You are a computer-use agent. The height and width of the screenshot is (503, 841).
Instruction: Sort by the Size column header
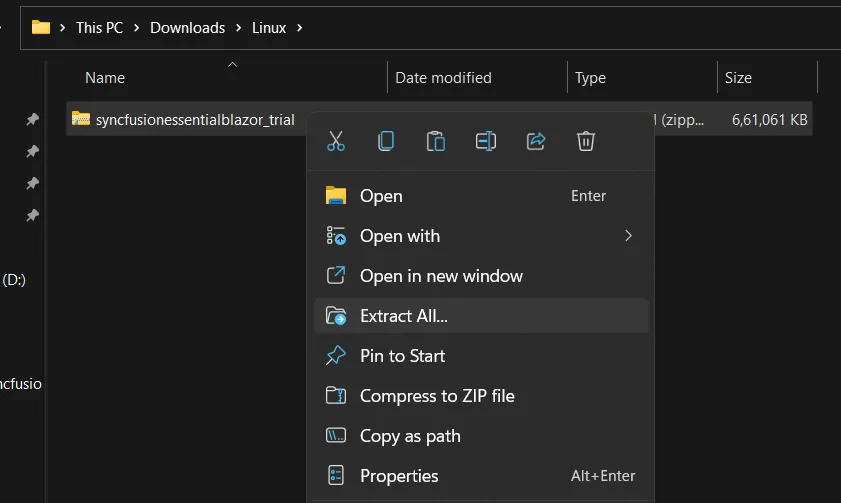(738, 78)
